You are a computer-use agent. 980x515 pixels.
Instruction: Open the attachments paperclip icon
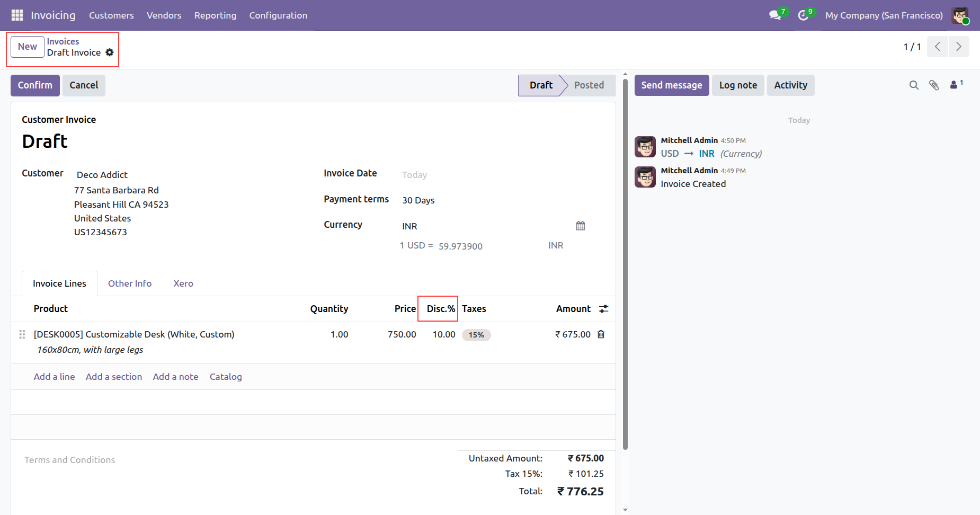(934, 85)
